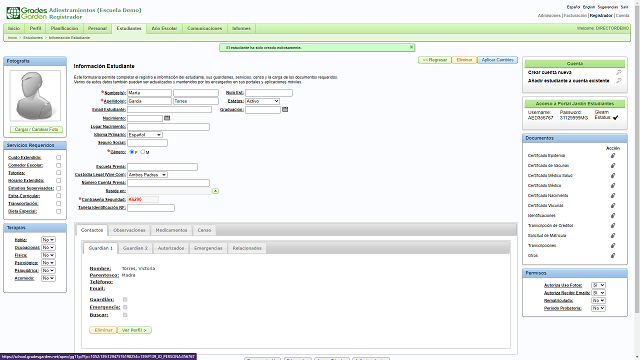Open the Custodia Legal dropdown
The height and width of the screenshot is (360, 640).
[147, 175]
